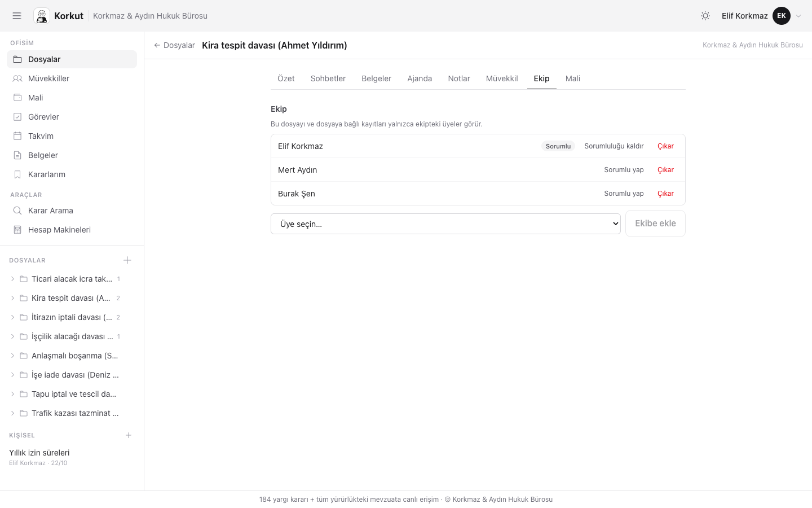
Task: Click the Takvim calendar icon in sidebar
Action: tap(17, 136)
